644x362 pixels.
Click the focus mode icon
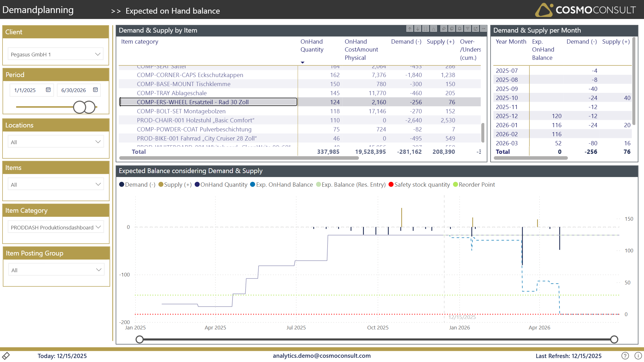pos(476,29)
